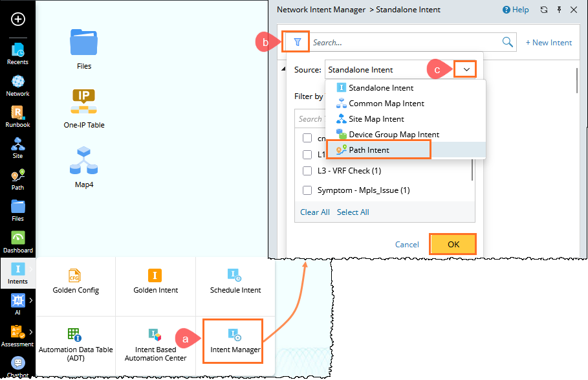588x380 pixels.
Task: Expand the AI sidebar submenu arrow
Action: click(31, 300)
